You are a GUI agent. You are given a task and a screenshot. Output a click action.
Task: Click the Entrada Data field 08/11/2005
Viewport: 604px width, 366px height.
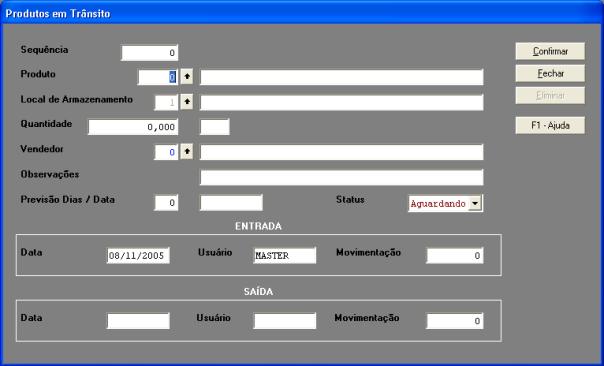point(138,255)
